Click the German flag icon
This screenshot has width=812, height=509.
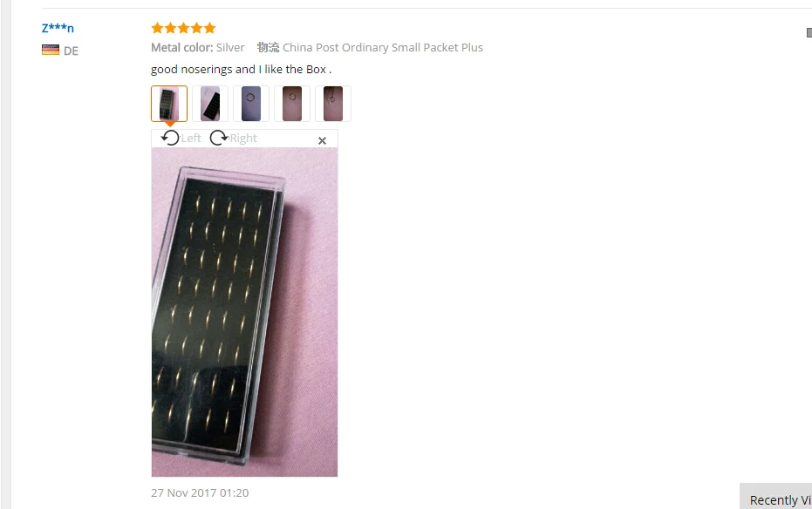pyautogui.click(x=51, y=50)
